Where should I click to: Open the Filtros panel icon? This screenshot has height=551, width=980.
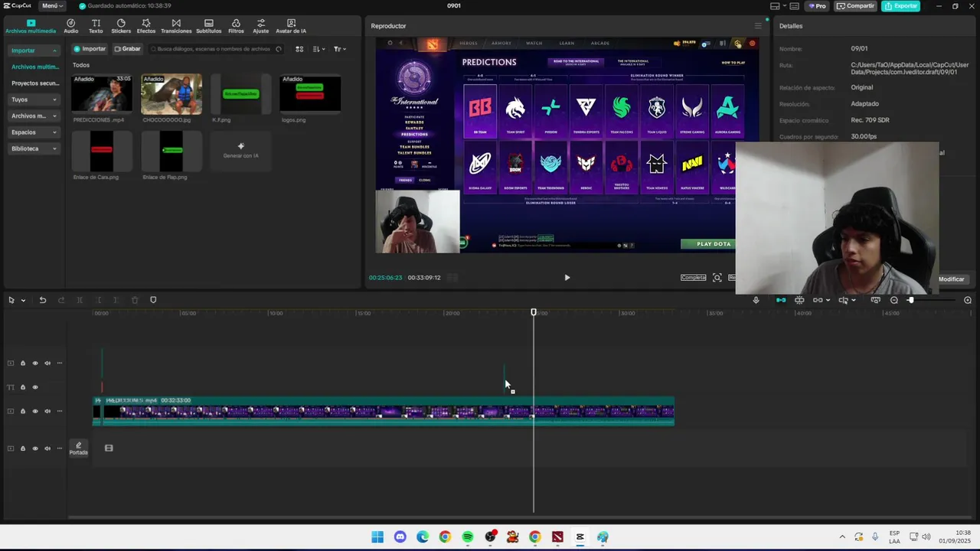click(236, 26)
